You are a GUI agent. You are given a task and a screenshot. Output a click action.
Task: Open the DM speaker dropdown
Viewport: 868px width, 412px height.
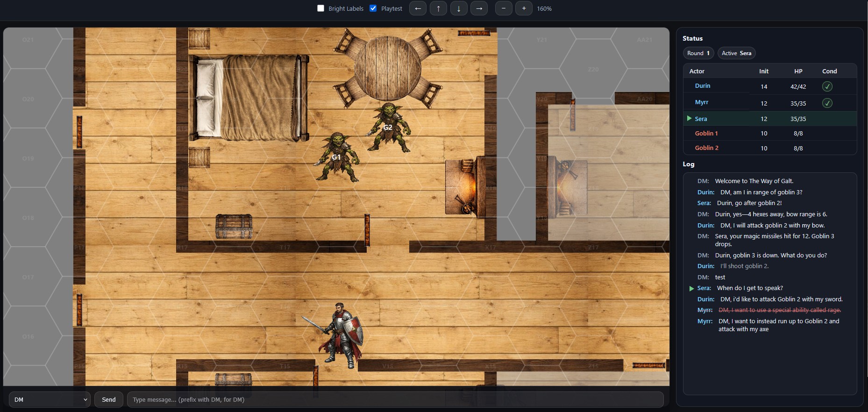[x=50, y=400]
